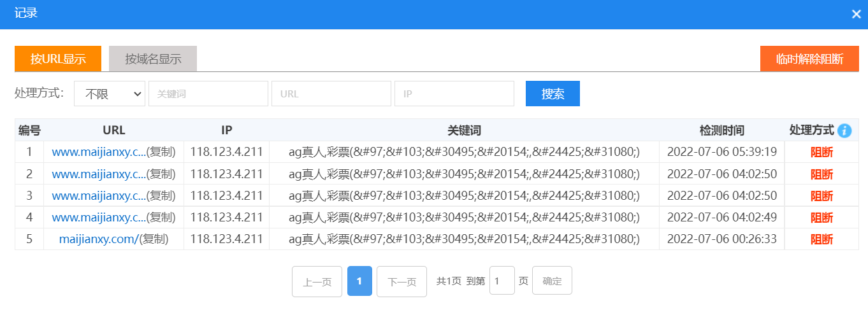
Task: Click the info icon beside 处理方式 header
Action: tap(844, 130)
